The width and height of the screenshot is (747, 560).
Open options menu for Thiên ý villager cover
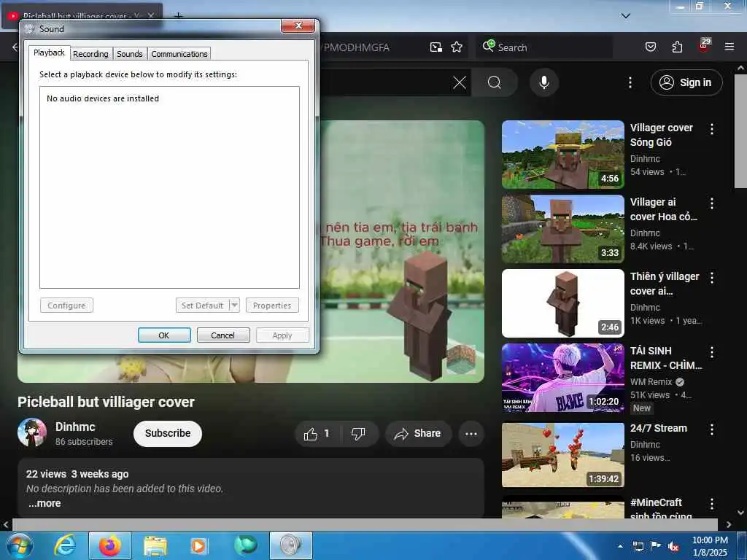(x=711, y=278)
